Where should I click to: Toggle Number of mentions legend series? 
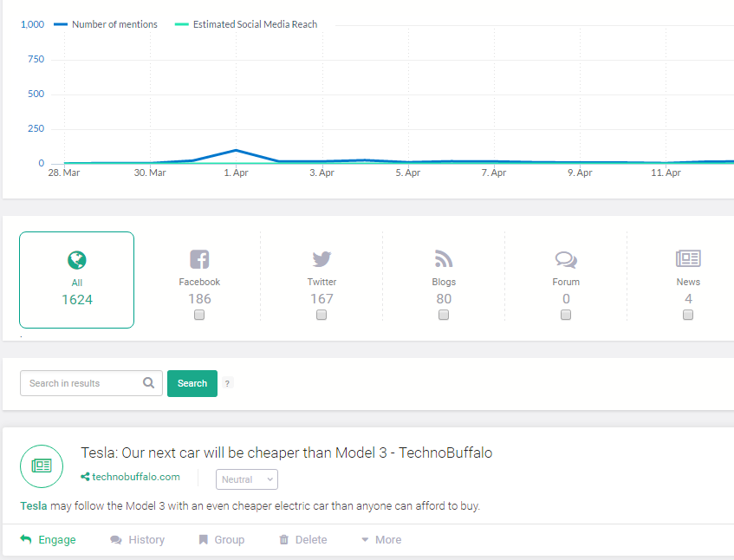pos(106,24)
